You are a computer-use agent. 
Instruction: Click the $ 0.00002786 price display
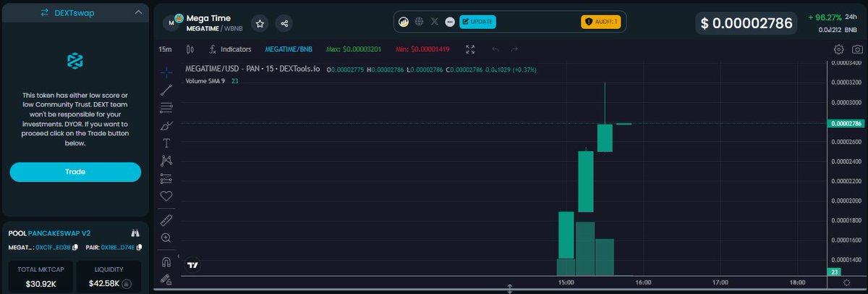748,23
